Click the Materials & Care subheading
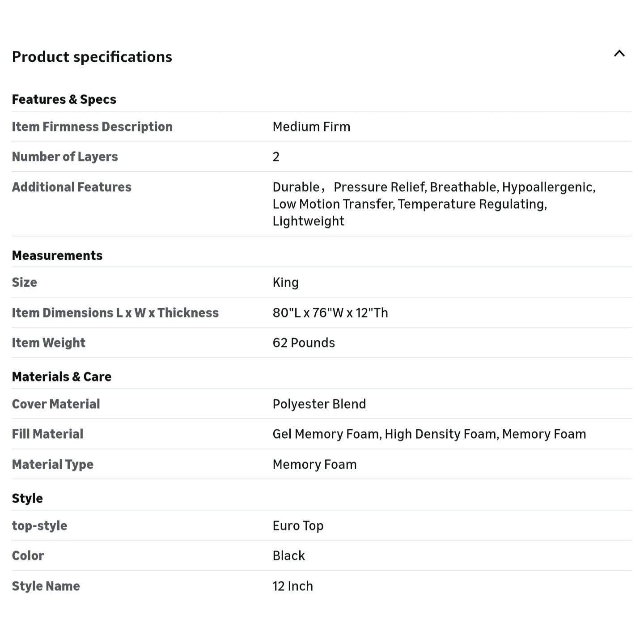644x644 pixels. [62, 377]
